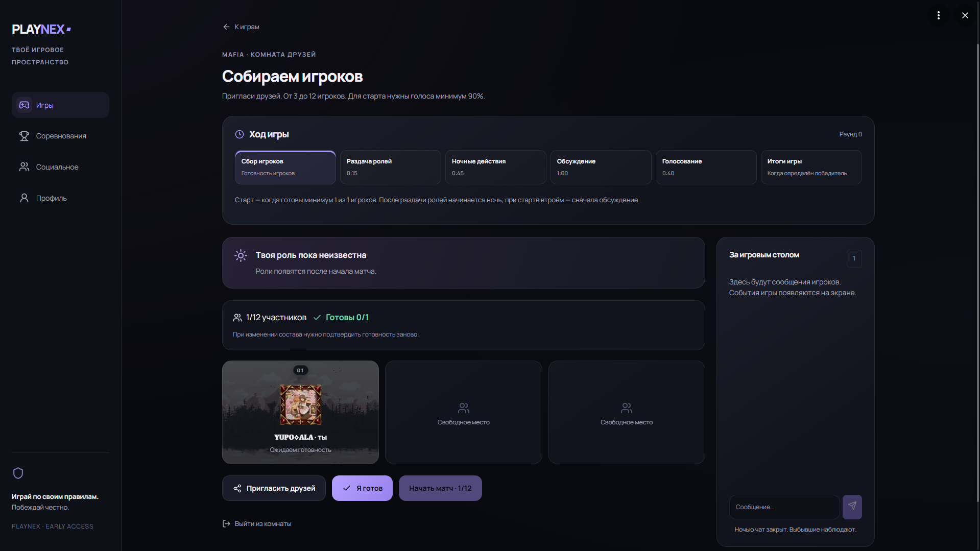This screenshot has width=980, height=551.
Task: Click the sun icon in role card
Action: point(241,255)
